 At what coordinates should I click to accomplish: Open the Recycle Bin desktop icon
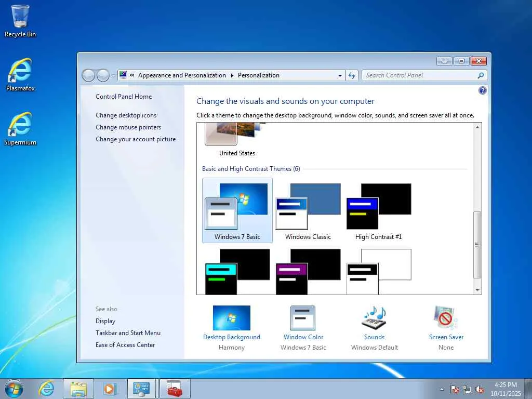pyautogui.click(x=20, y=21)
